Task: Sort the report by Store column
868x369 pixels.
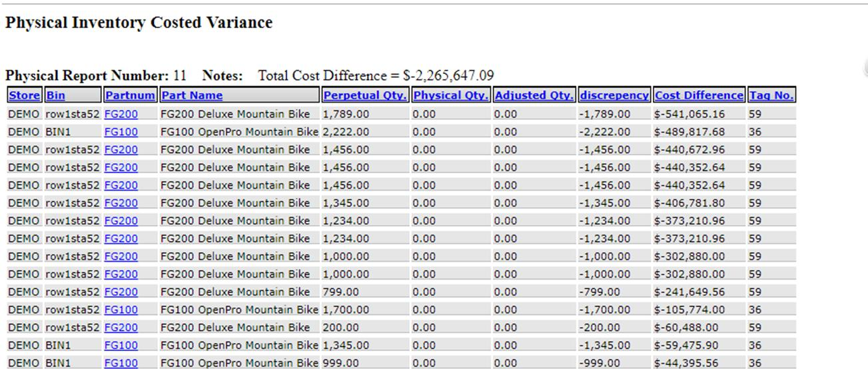Action: click(24, 95)
